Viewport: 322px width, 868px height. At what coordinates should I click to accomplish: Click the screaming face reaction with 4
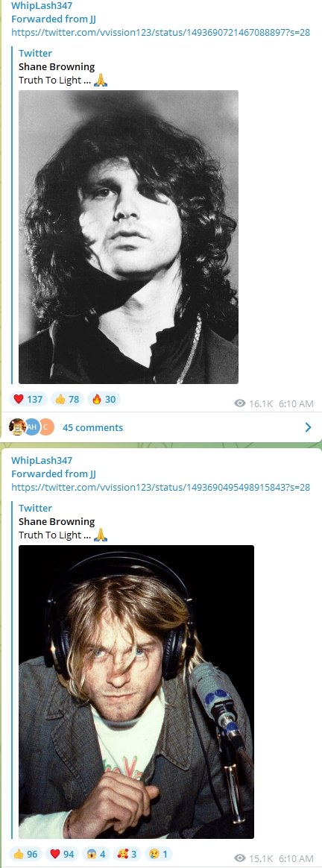96,854
